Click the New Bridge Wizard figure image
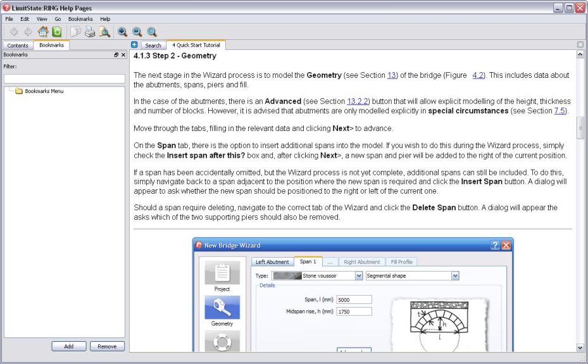The width and height of the screenshot is (588, 364). 353,294
